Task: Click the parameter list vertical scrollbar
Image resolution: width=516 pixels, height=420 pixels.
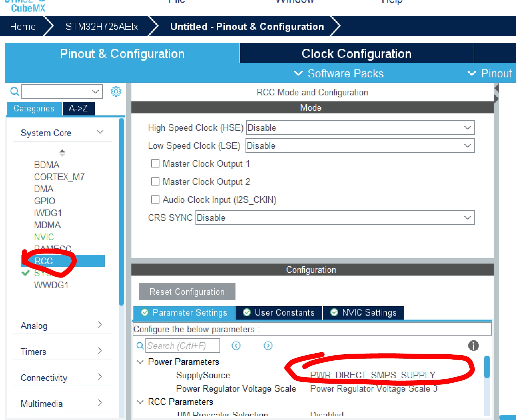Action: pyautogui.click(x=487, y=367)
